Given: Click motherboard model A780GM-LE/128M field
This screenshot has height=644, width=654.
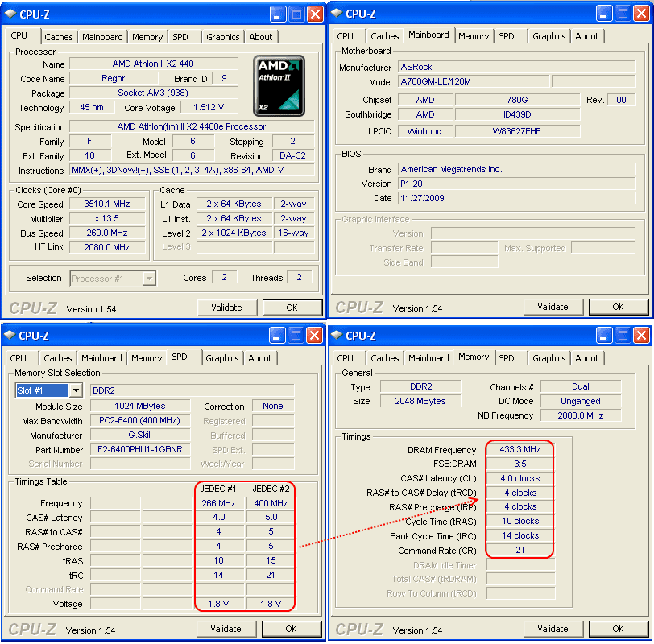Looking at the screenshot, I should (474, 81).
